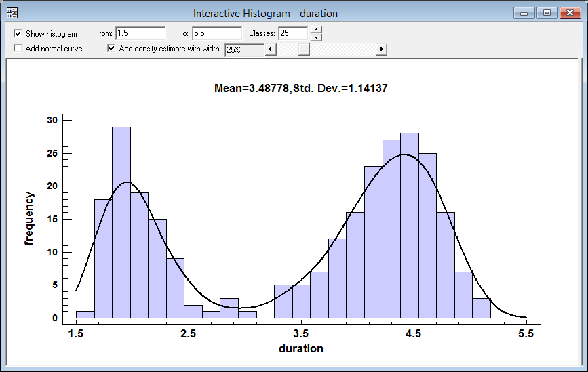The height and width of the screenshot is (372, 588).
Task: Increase Classes with the up spinner arrow
Action: [x=316, y=30]
